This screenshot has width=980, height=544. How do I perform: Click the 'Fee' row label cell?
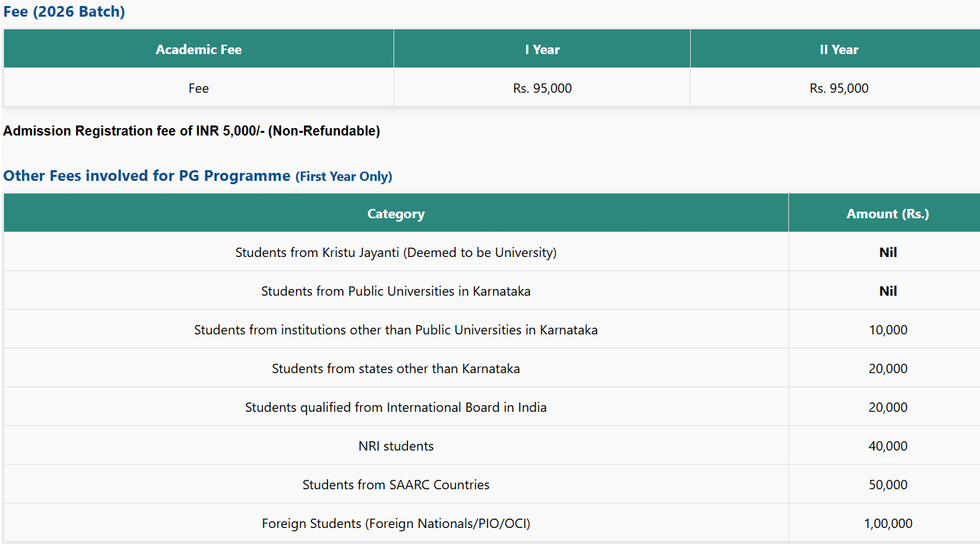198,88
